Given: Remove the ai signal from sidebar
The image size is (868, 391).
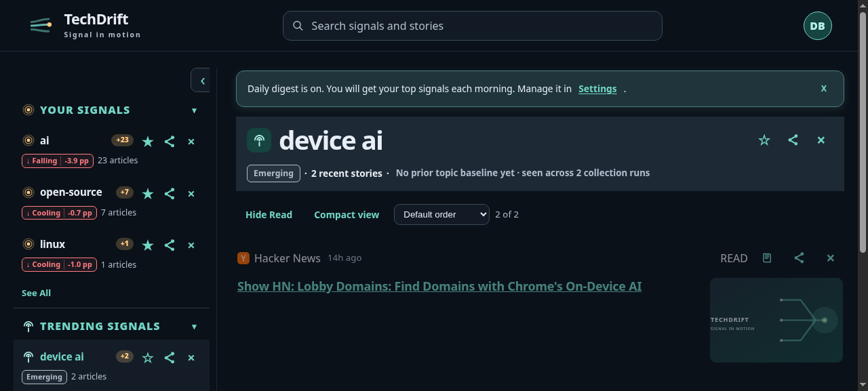Looking at the screenshot, I should [x=191, y=142].
